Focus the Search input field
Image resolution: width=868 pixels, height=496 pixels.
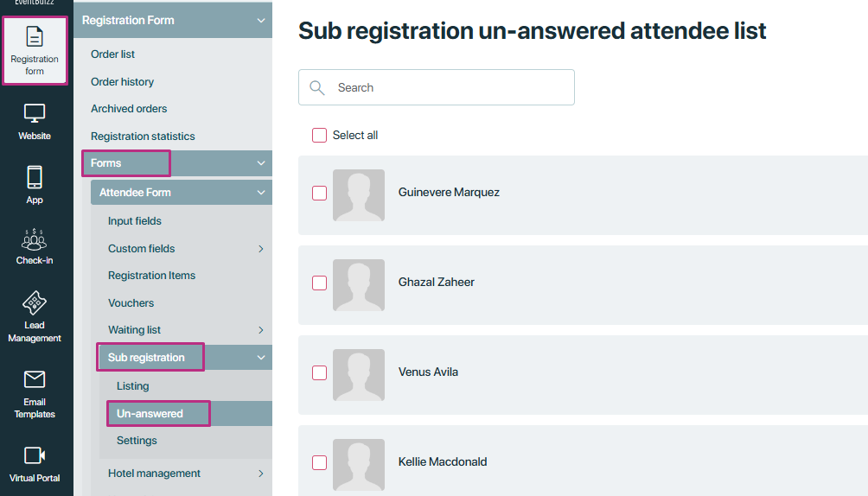point(437,87)
